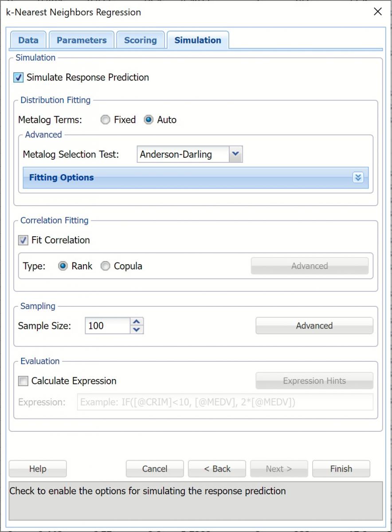Enable the Calculate Expression checkbox
The width and height of the screenshot is (392, 532).
pos(23,381)
